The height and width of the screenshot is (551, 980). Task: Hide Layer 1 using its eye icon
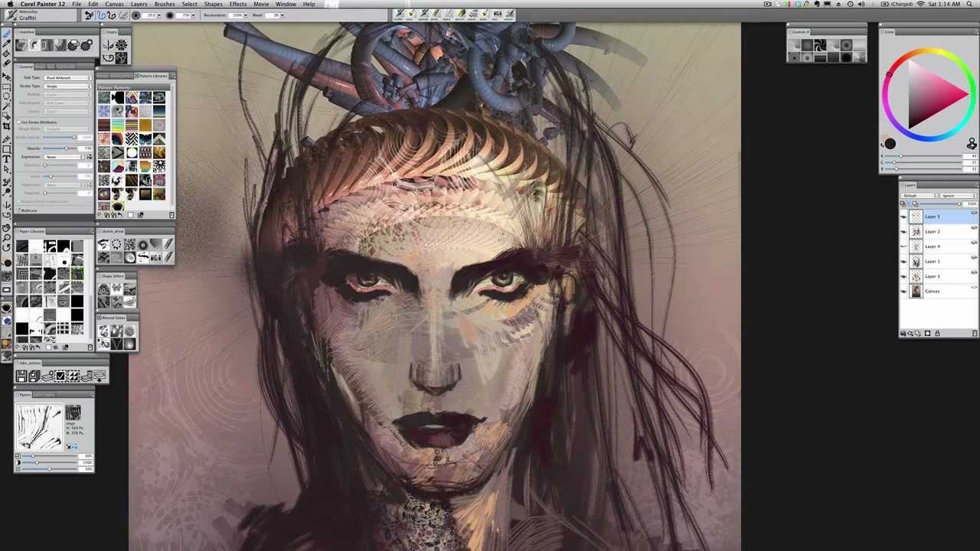[x=903, y=261]
